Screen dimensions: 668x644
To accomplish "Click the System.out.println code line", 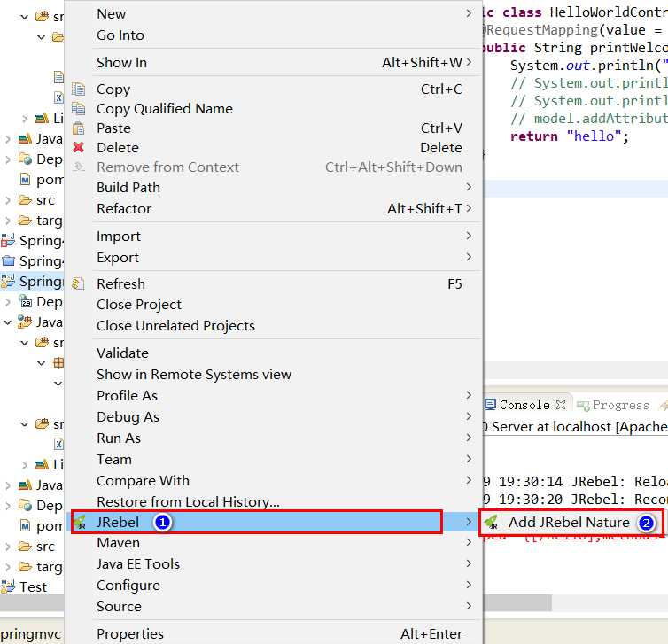I will pos(589,66).
